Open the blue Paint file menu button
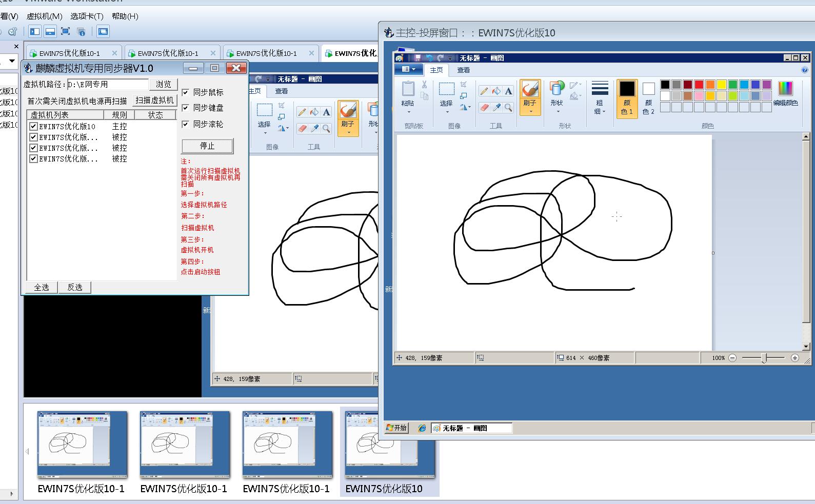 point(409,69)
